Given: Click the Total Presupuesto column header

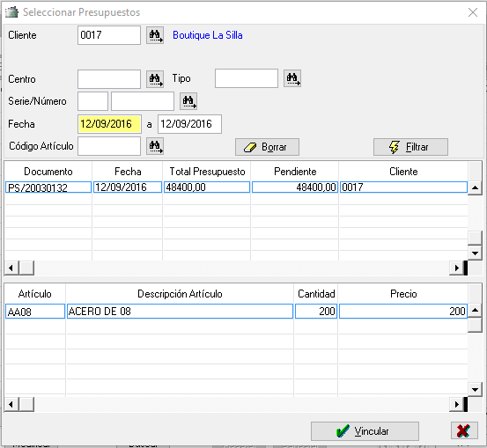Looking at the screenshot, I should click(x=207, y=172).
